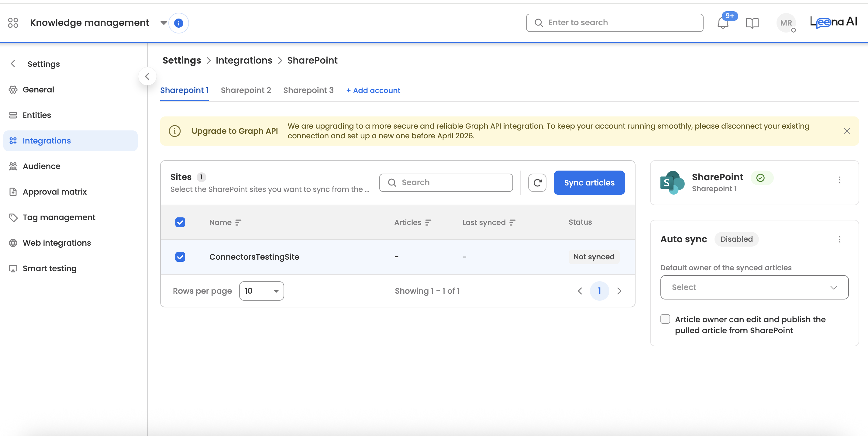The image size is (868, 436).
Task: Expand the Knowledge management module dropdown arrow
Action: 164,23
